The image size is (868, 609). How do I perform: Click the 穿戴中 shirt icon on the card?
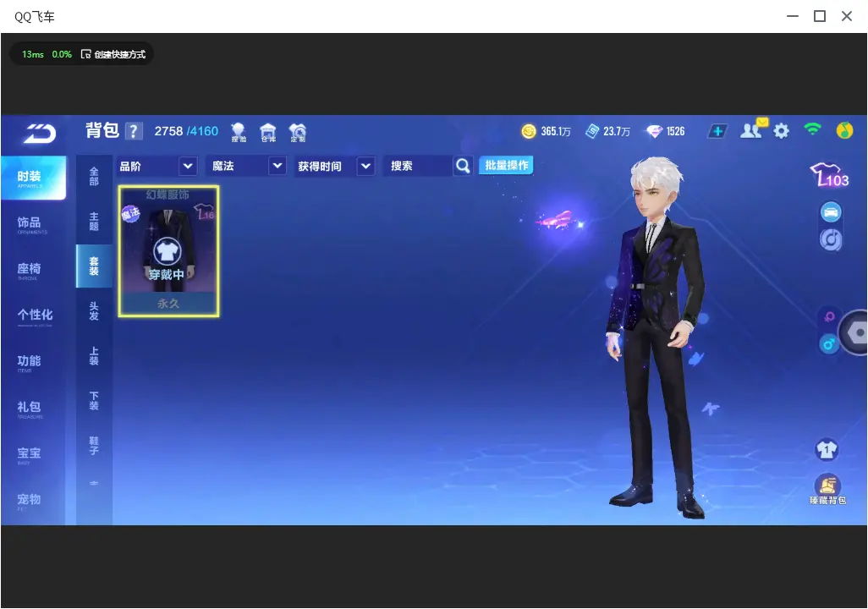pos(168,252)
